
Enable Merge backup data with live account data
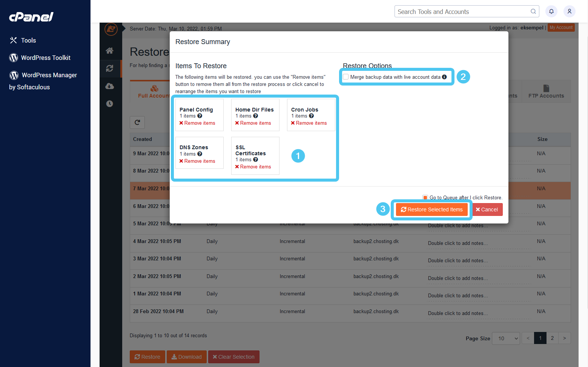coord(346,76)
